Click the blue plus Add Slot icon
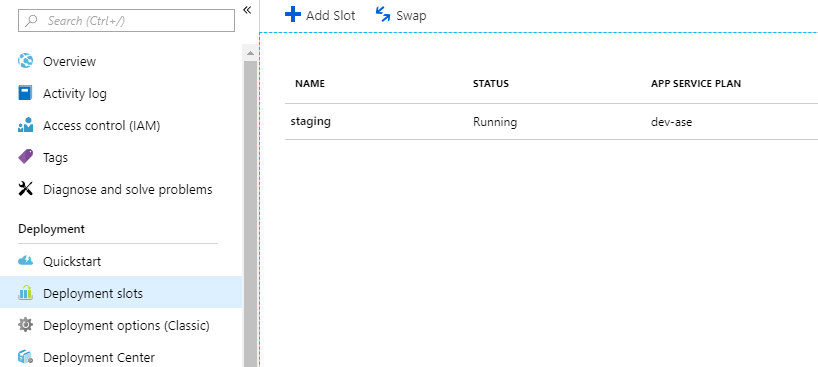Screen dimensions: 818x367 [293, 14]
